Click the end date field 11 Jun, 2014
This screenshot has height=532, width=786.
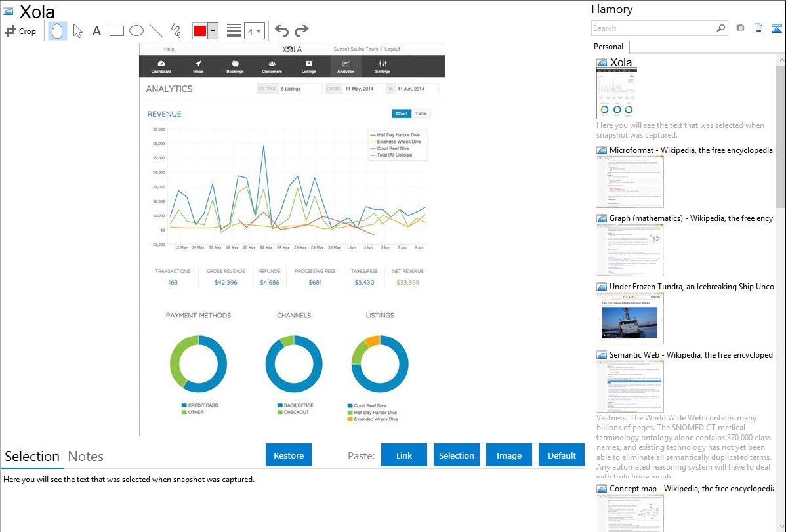tap(417, 89)
